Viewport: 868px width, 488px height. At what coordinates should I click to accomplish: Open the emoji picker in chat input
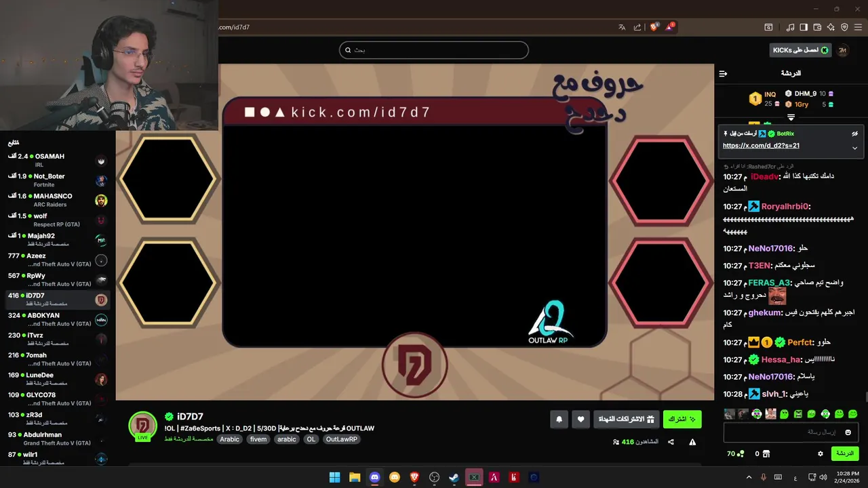(848, 432)
